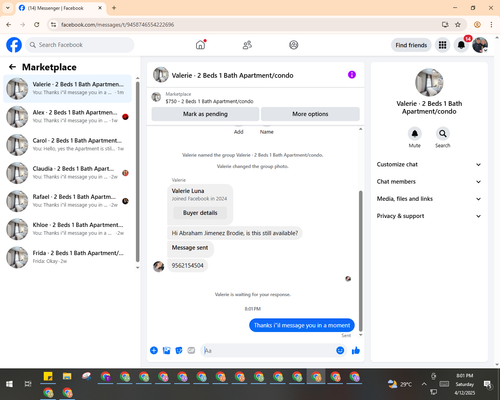500x400 pixels.
Task: Open the $750 Marketplace listing link
Action: click(x=209, y=101)
